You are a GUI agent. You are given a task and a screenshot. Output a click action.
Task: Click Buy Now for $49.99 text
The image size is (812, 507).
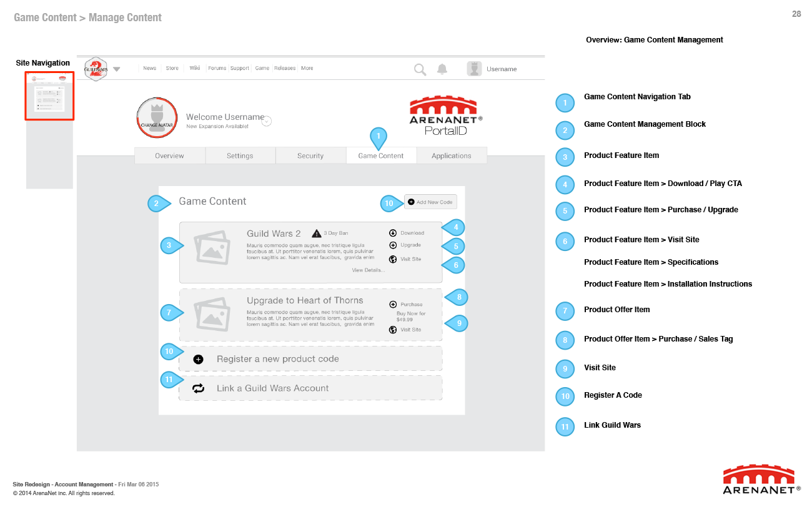click(411, 317)
